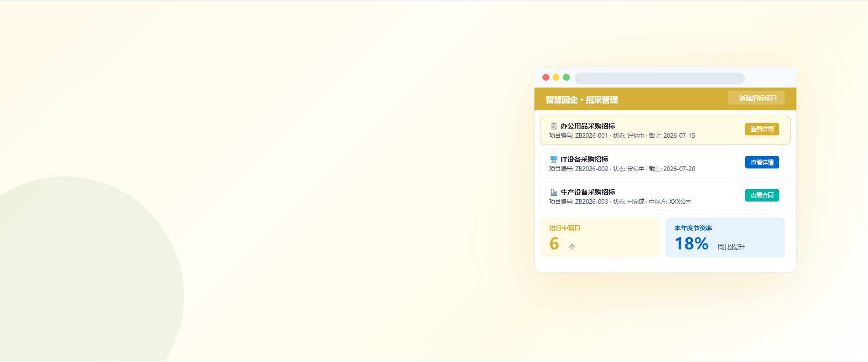Click the gray address bar field
The height and width of the screenshot is (362, 868).
[659, 78]
